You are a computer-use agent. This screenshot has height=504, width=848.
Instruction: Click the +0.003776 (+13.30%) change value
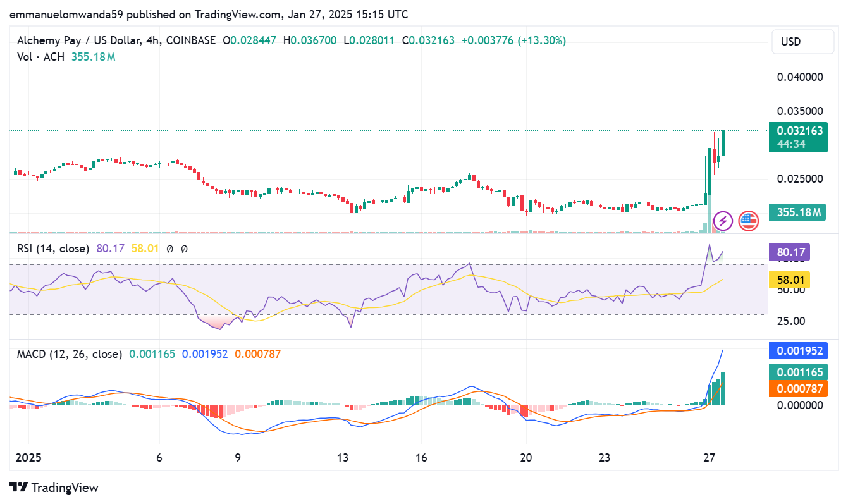513,40
